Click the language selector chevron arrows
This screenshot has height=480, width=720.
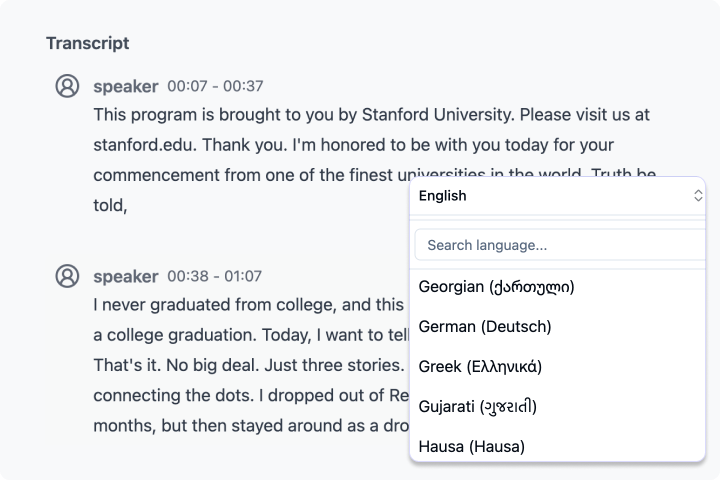698,196
